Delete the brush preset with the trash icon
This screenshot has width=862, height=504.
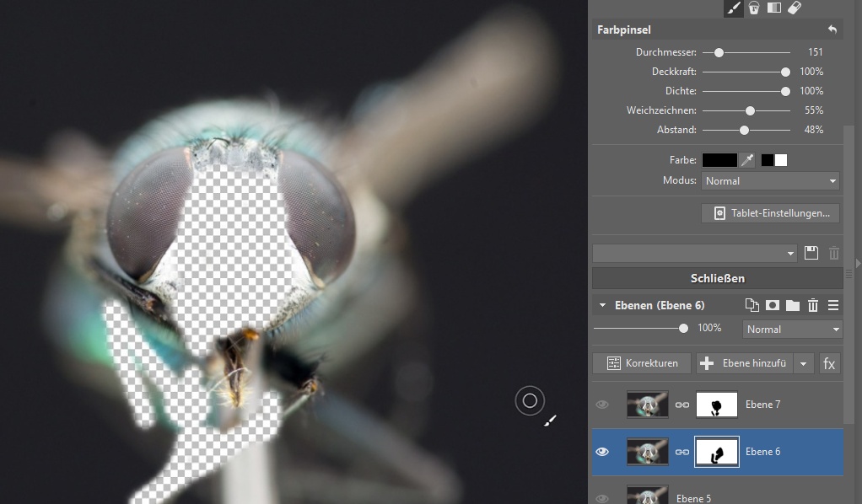pos(834,253)
